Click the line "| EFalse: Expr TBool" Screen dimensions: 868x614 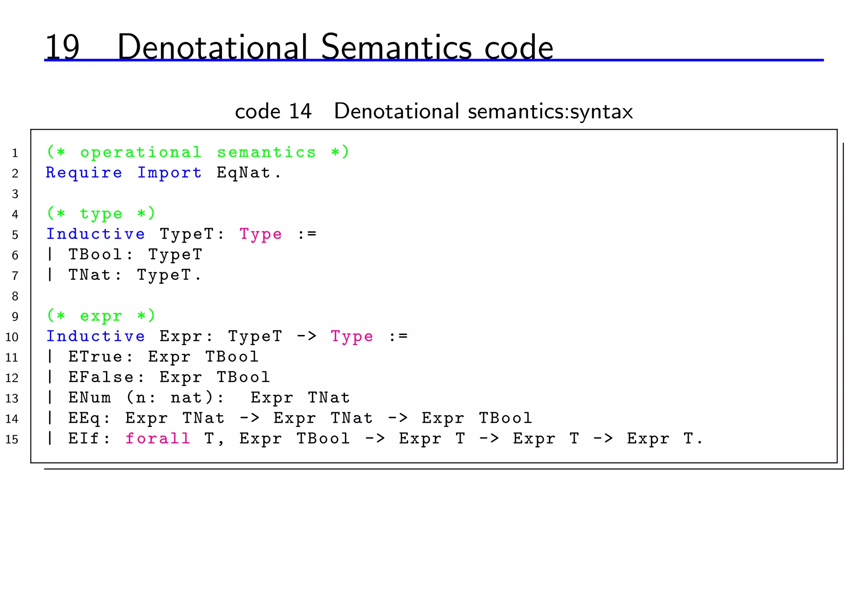coord(158,377)
